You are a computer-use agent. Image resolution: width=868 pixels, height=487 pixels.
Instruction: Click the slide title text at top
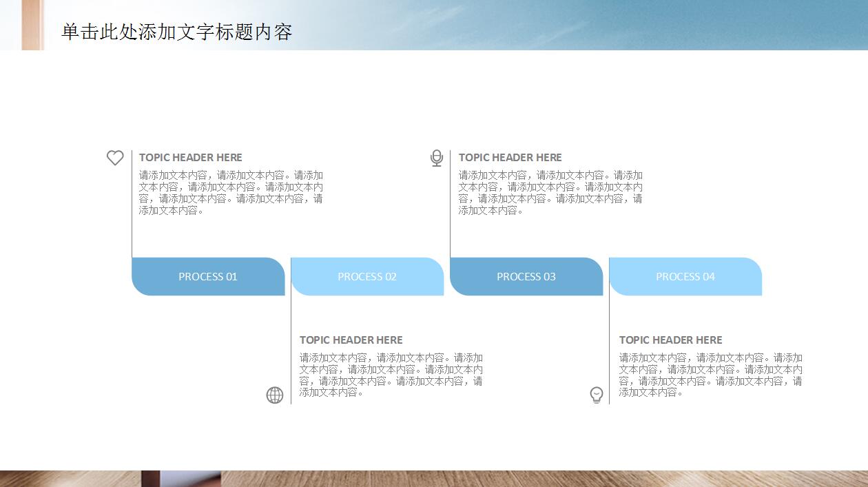click(x=177, y=32)
